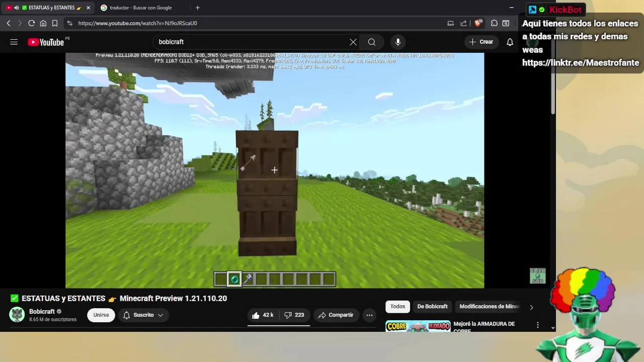Go back with browser back arrow
Screen dimensions: 644x362
tap(9, 23)
